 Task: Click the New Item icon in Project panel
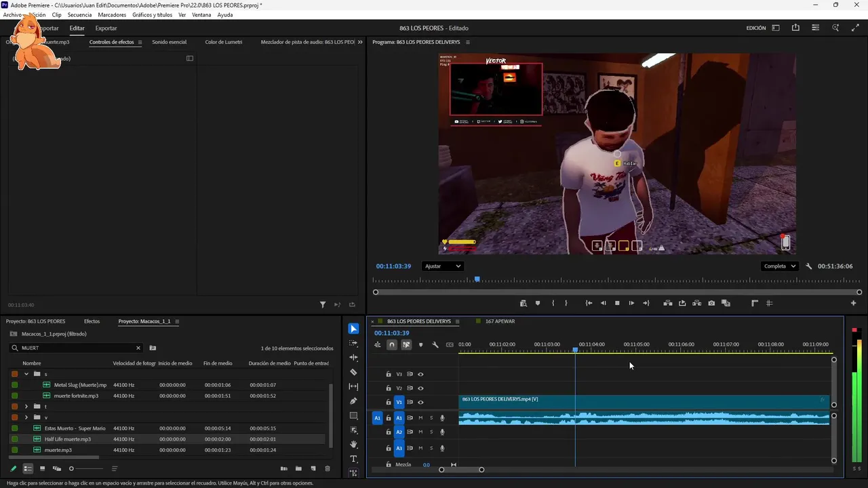pyautogui.click(x=313, y=468)
